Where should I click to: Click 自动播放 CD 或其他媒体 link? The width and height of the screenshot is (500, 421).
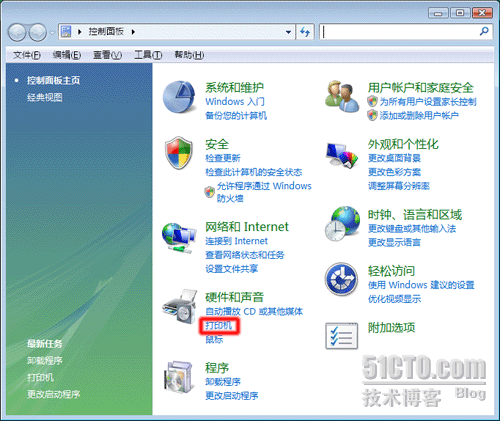[254, 311]
